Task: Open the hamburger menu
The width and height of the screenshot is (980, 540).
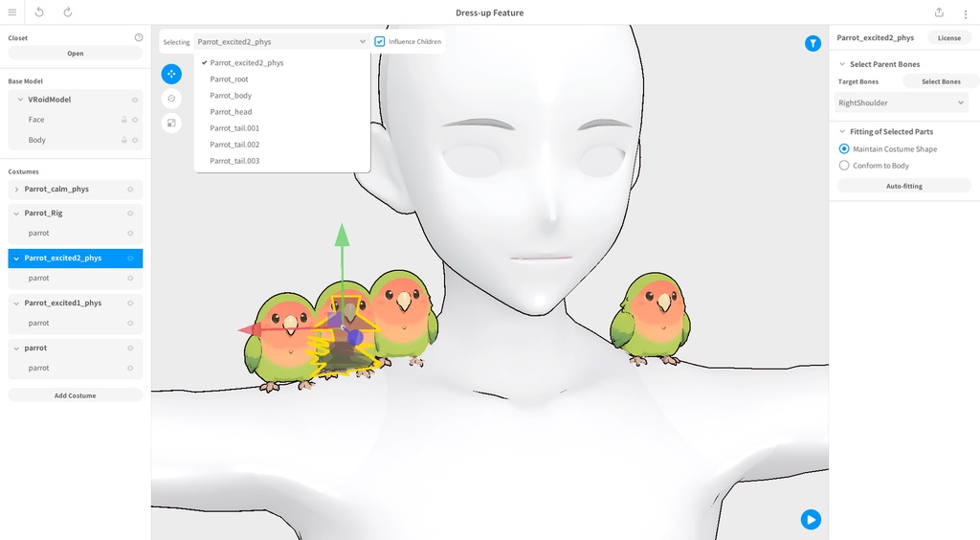Action: [11, 12]
